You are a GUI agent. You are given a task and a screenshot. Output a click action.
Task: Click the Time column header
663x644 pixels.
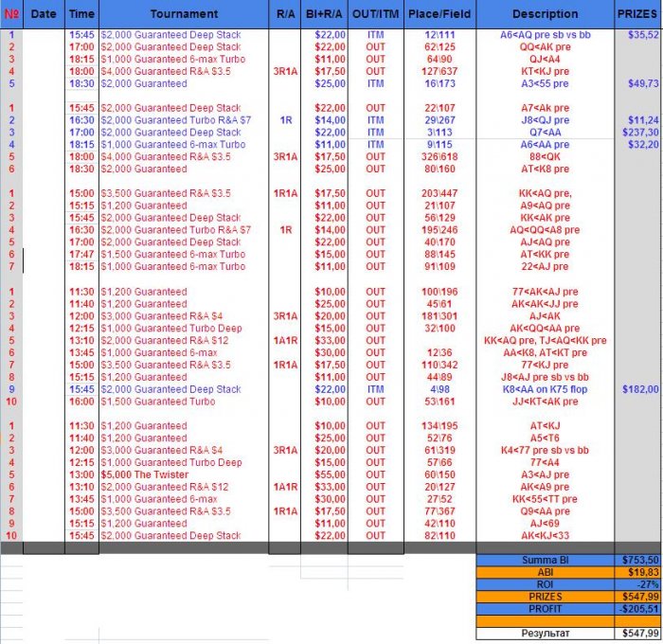click(82, 14)
